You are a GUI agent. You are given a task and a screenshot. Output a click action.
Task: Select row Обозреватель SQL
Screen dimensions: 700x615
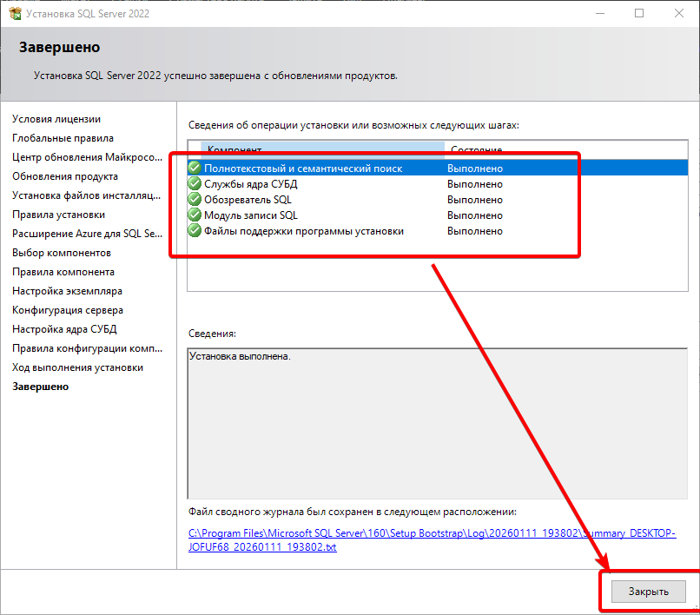tap(438, 199)
